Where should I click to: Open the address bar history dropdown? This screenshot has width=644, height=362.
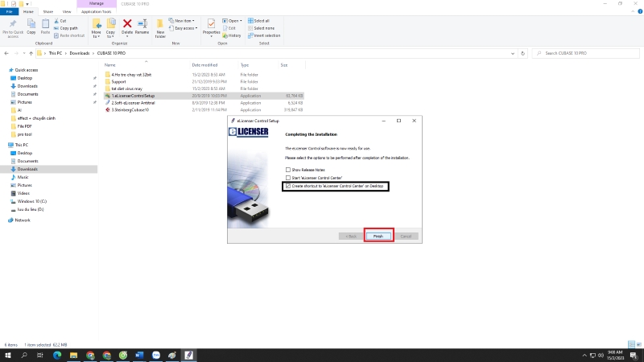(513, 53)
